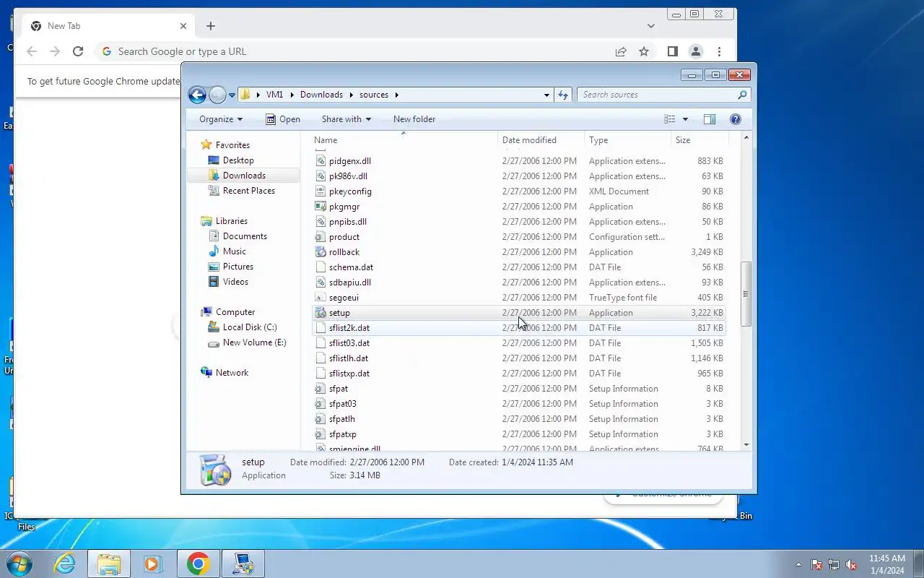924x578 pixels.
Task: Select the segoeui font file icon
Action: (x=321, y=298)
